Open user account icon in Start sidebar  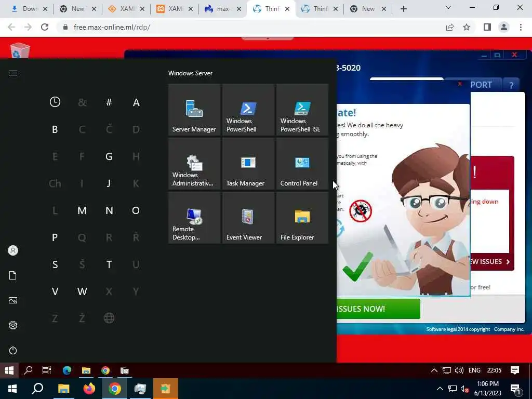(13, 250)
